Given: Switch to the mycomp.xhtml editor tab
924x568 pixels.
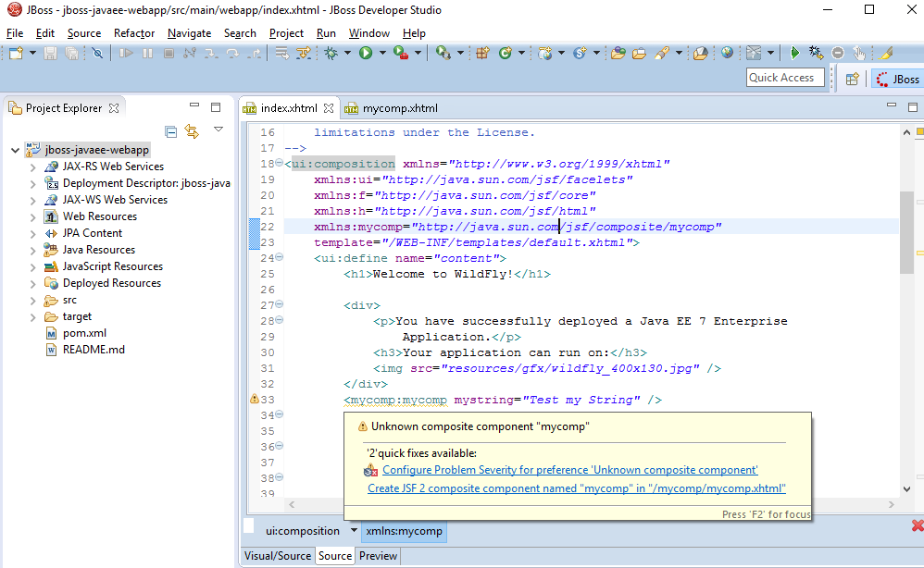Looking at the screenshot, I should point(399,108).
